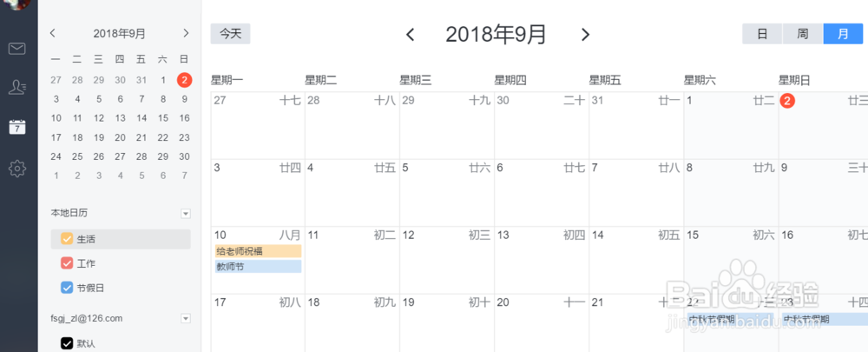868x352 pixels.
Task: Toggle the 工作 calendar checkbox
Action: [67, 263]
